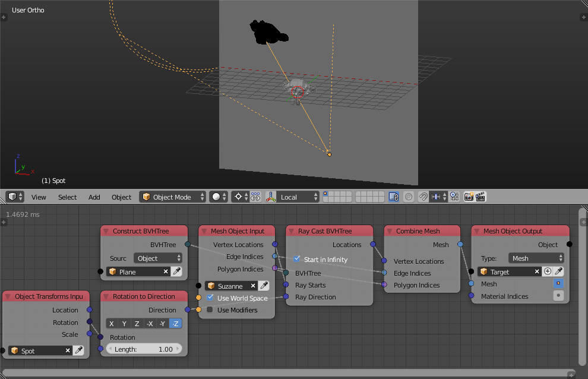Open the pivot point selector

[x=240, y=197]
